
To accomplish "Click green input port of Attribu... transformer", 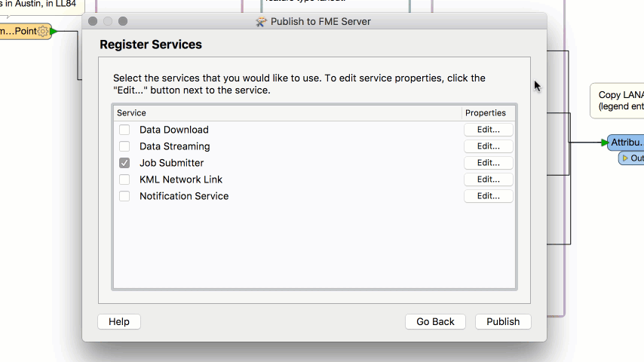I will click(604, 143).
